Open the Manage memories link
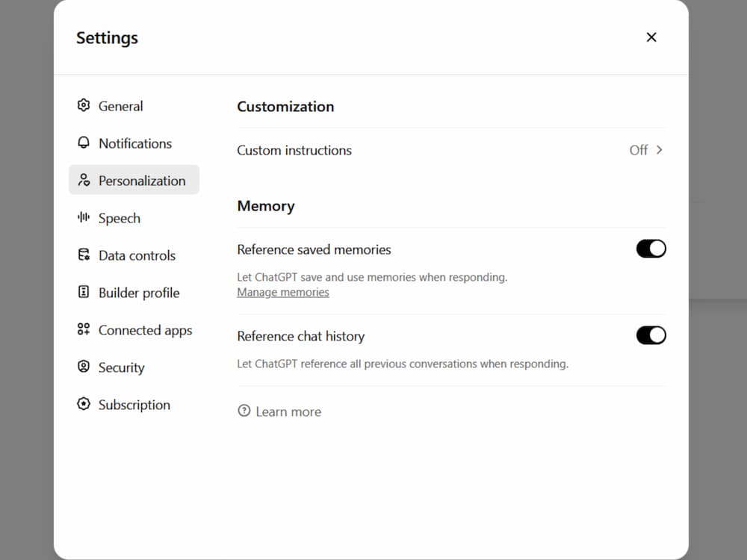 click(283, 292)
